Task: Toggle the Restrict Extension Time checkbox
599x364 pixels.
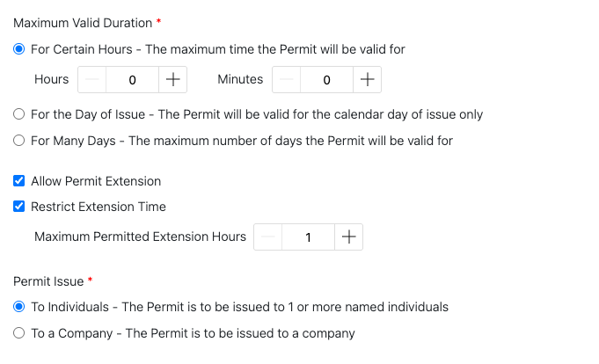Action: pos(19,207)
